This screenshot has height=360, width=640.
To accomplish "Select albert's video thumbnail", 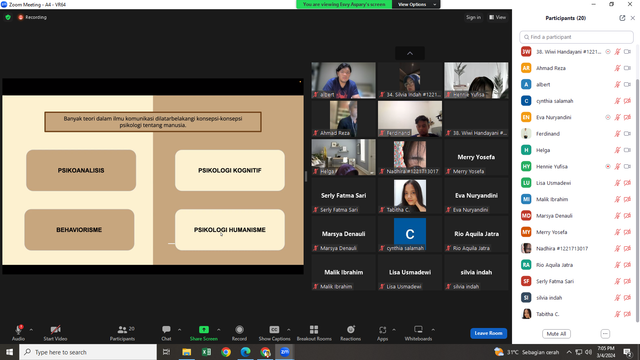I will (344, 80).
